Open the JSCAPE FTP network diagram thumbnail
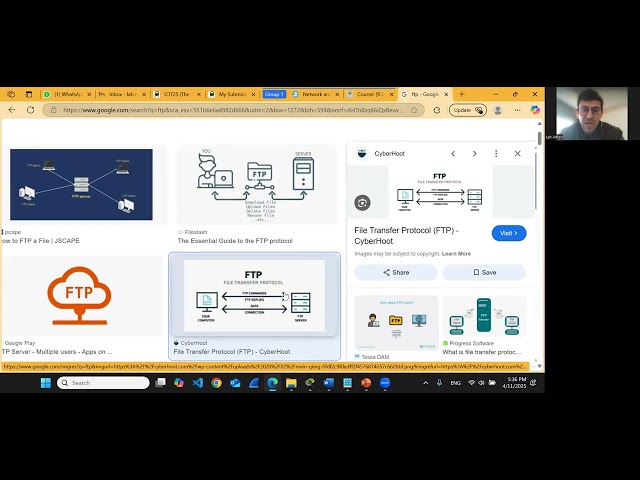 click(x=81, y=184)
